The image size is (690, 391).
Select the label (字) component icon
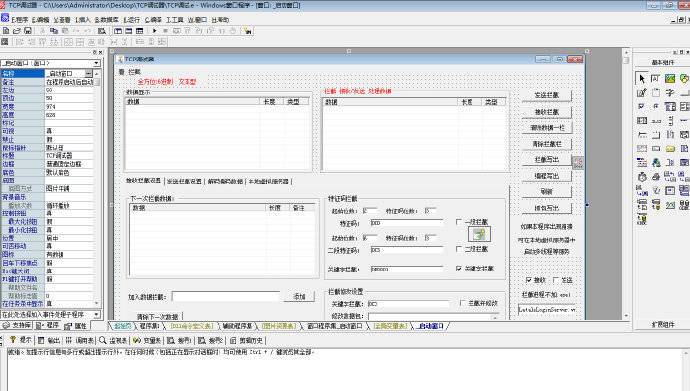coord(670,93)
